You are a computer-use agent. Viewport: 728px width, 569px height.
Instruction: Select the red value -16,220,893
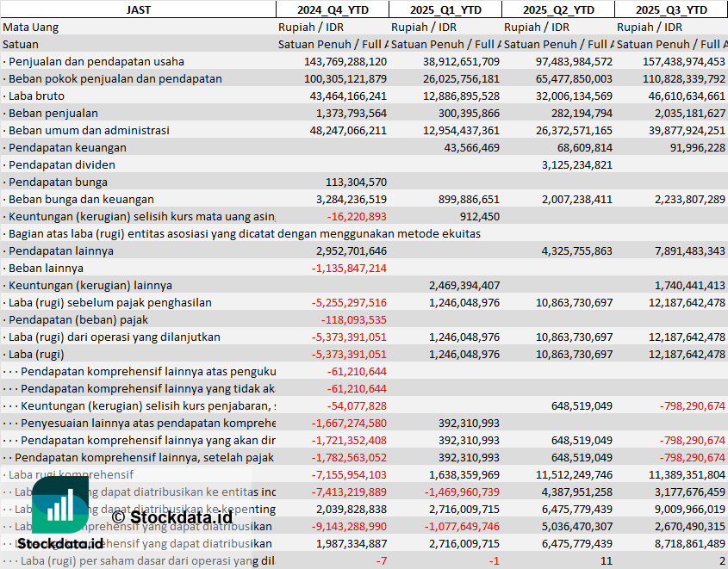point(357,217)
